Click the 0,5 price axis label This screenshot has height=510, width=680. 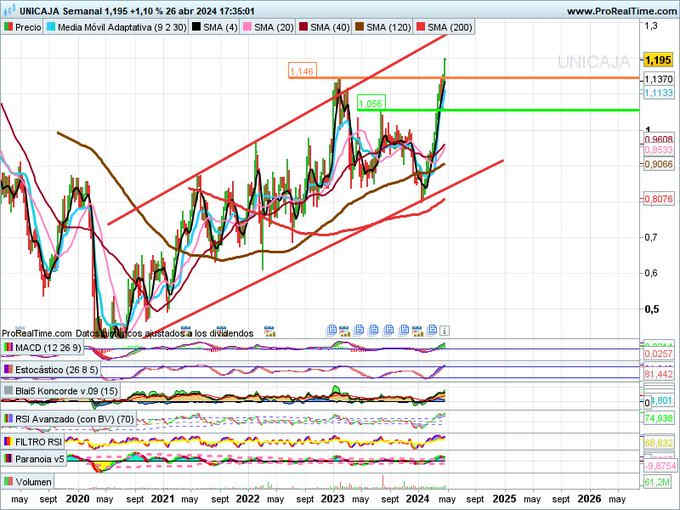tap(652, 309)
